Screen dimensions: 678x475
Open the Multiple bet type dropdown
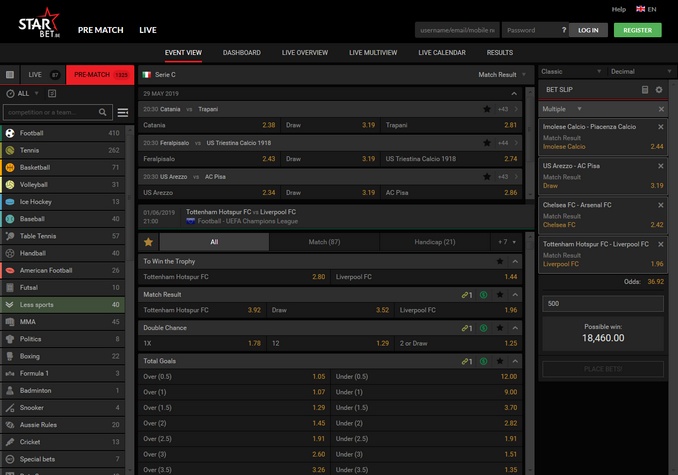pyautogui.click(x=562, y=109)
